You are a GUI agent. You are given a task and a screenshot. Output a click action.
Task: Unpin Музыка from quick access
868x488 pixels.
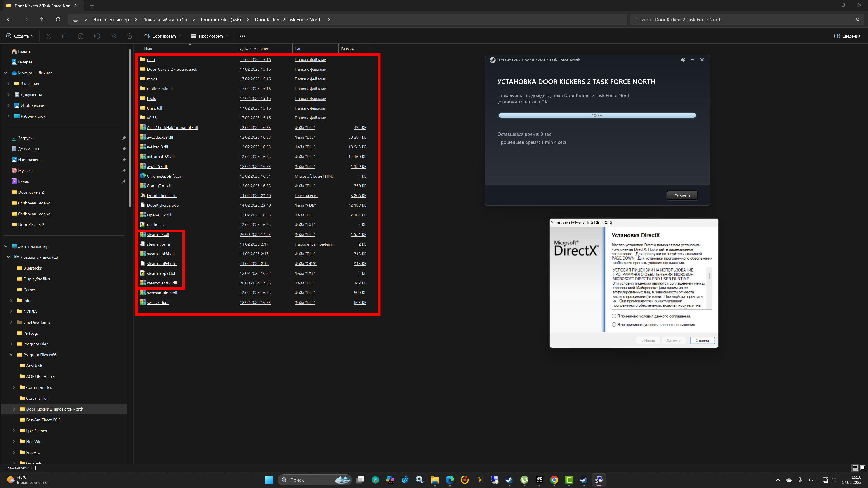124,170
